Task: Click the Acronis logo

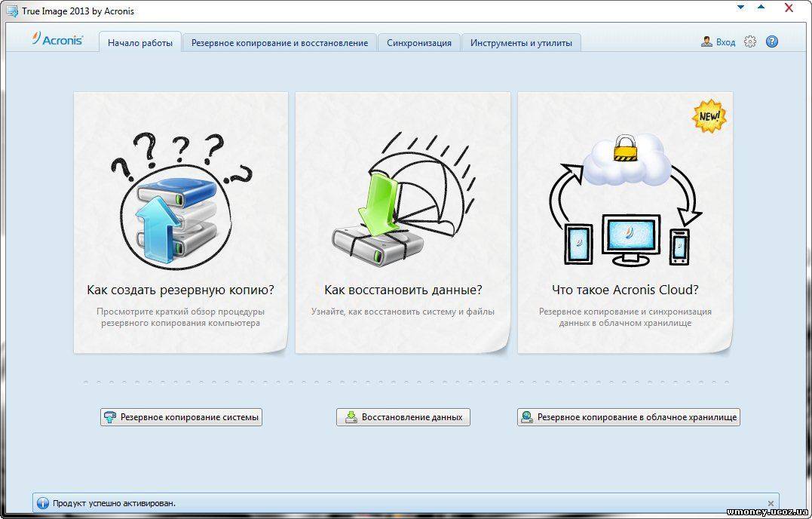Action: click(57, 39)
